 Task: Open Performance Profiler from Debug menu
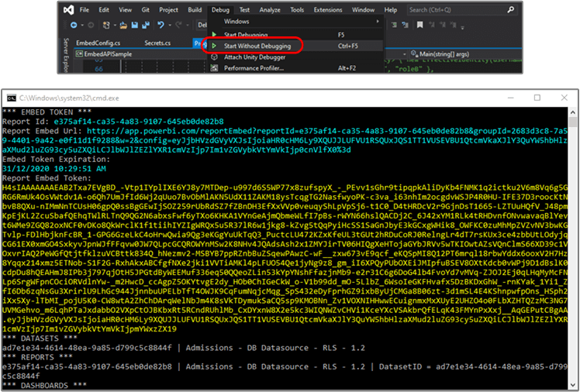(x=295, y=68)
